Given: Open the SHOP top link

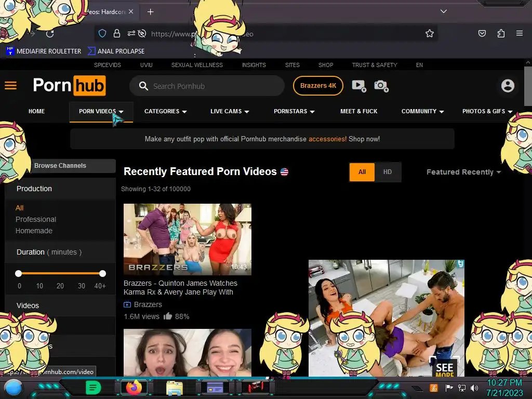Looking at the screenshot, I should pyautogui.click(x=325, y=65).
